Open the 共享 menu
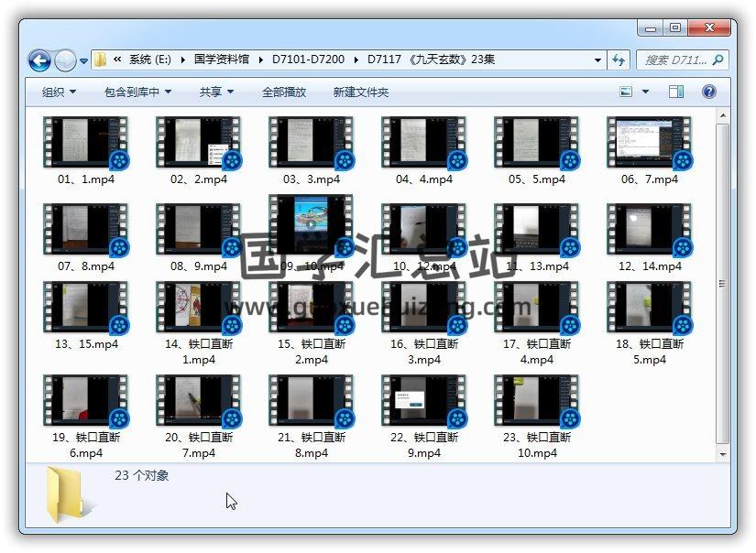This screenshot has width=756, height=553. coord(216,92)
